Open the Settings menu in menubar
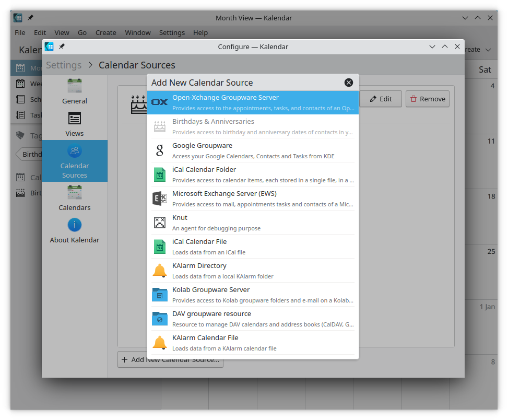The height and width of the screenshot is (420, 508). pyautogui.click(x=172, y=32)
